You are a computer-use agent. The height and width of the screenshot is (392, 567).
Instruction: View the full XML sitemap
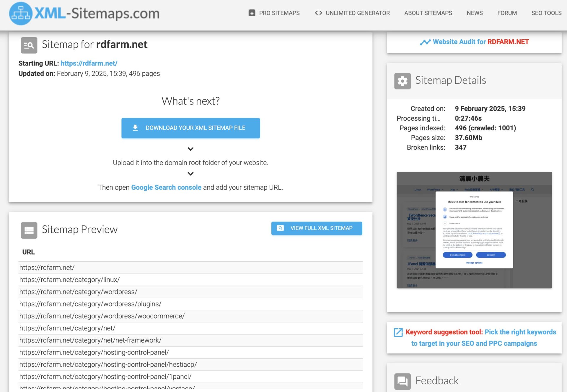pos(317,228)
